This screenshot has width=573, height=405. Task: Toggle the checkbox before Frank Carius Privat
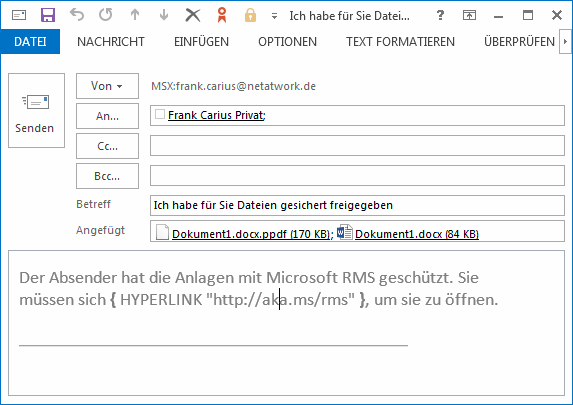[x=160, y=114]
